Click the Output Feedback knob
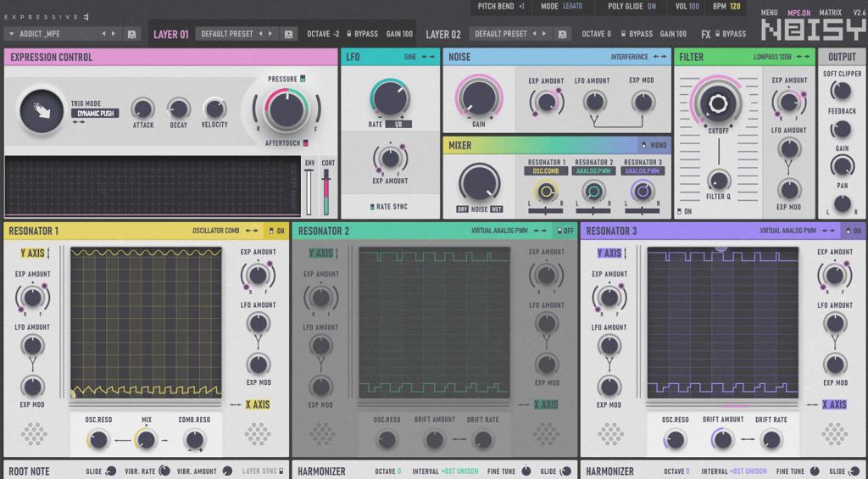This screenshot has width=868, height=479. (842, 129)
